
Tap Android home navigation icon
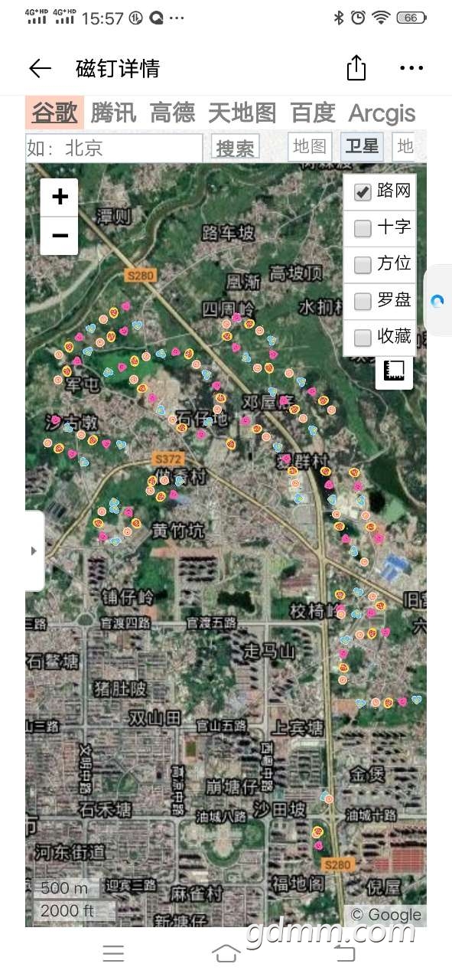(x=226, y=953)
